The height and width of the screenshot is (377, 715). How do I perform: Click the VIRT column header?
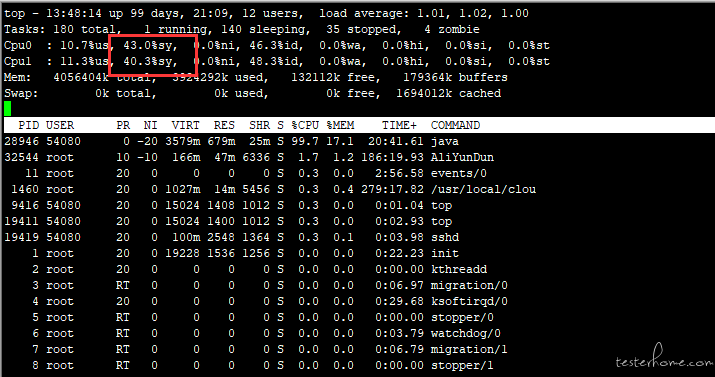(x=186, y=125)
